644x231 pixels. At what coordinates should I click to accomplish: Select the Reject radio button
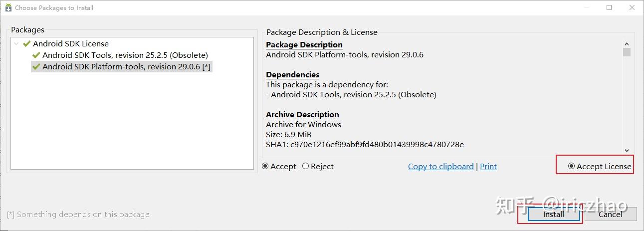306,167
